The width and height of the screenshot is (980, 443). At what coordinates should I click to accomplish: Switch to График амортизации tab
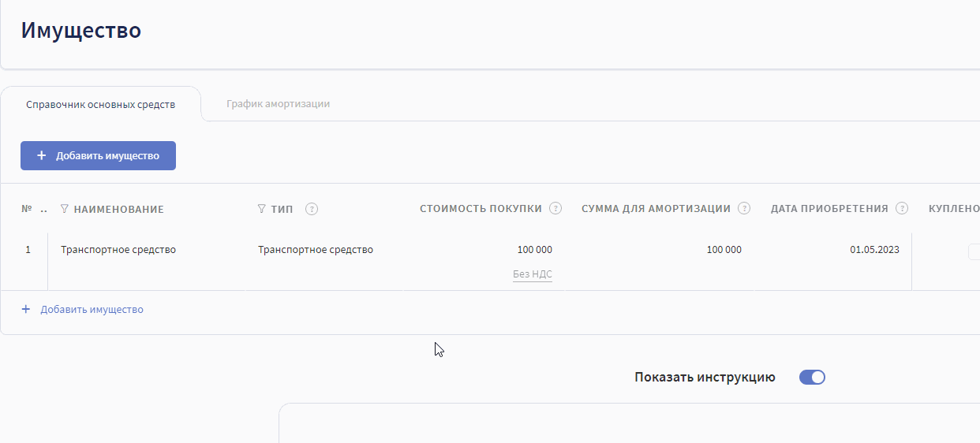click(x=278, y=103)
